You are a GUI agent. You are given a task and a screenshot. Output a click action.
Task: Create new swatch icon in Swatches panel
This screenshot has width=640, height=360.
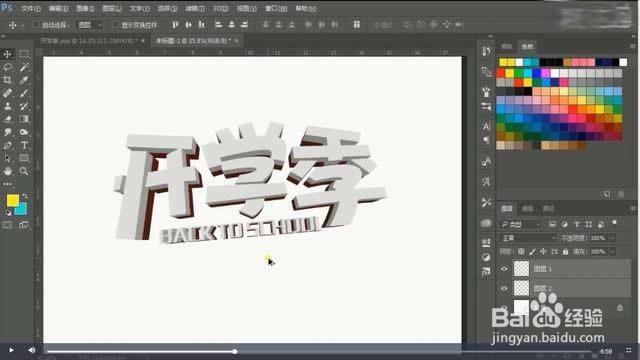pyautogui.click(x=607, y=194)
